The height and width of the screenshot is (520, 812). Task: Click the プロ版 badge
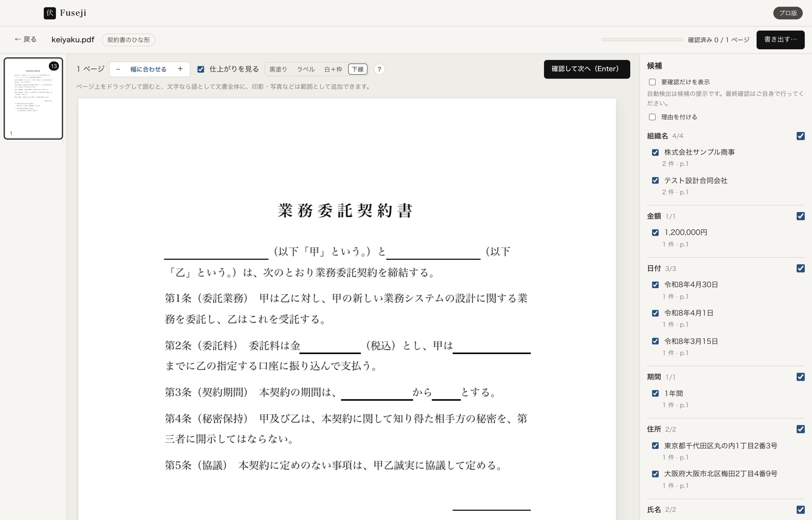tap(788, 13)
